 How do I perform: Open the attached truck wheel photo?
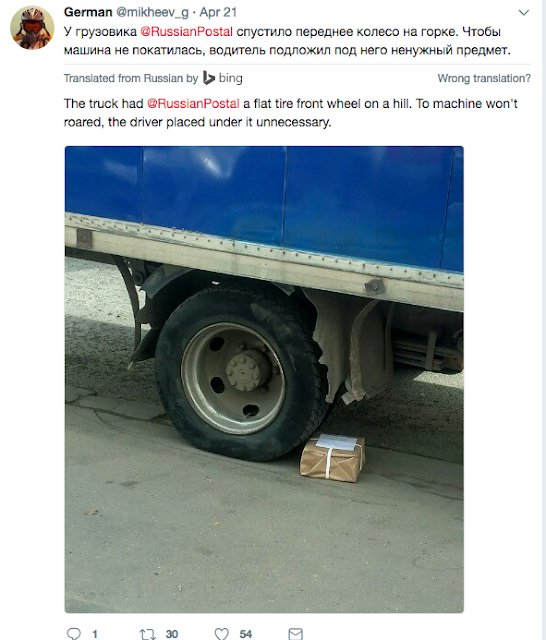[x=264, y=379]
